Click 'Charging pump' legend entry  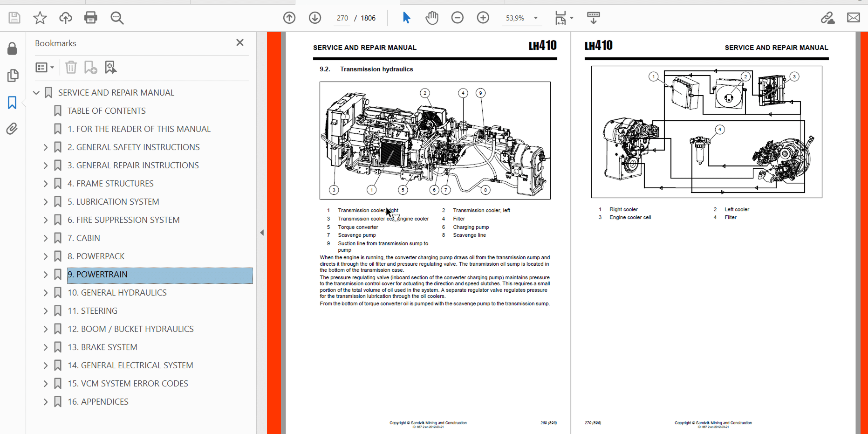tap(471, 227)
